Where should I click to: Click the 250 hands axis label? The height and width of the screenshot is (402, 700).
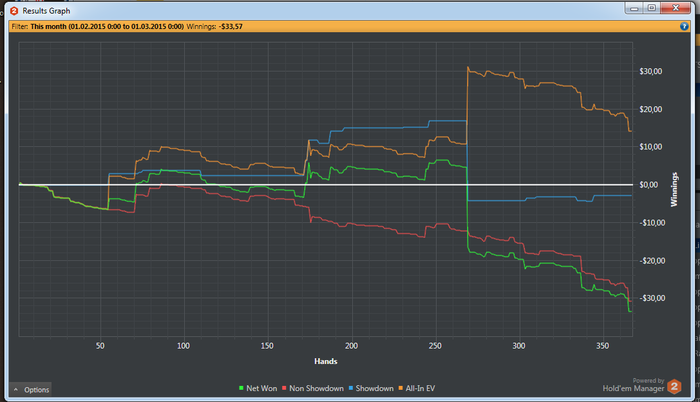tap(435, 346)
